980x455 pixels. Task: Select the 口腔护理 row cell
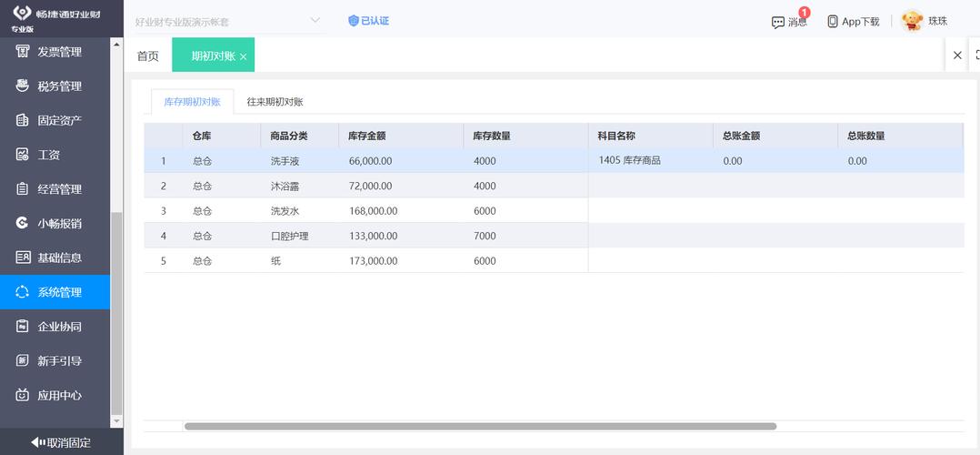click(x=299, y=236)
